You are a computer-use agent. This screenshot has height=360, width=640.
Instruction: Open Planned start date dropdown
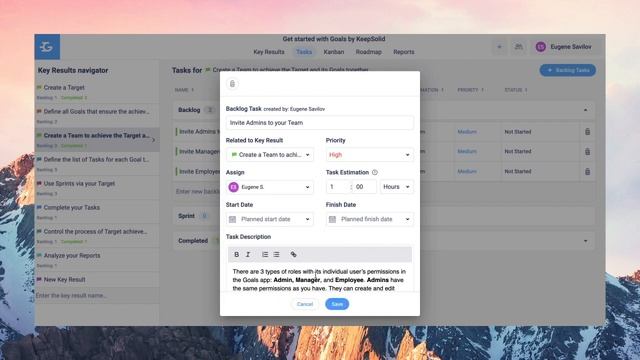coord(270,219)
